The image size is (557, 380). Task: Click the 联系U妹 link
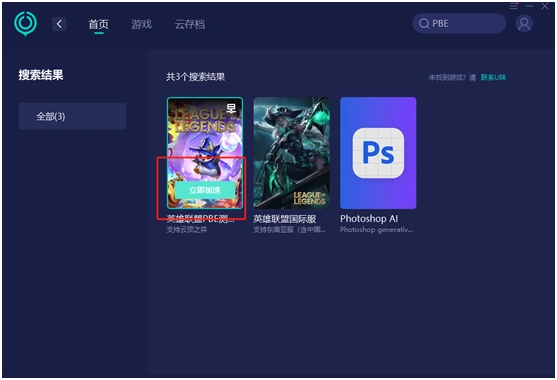click(493, 77)
